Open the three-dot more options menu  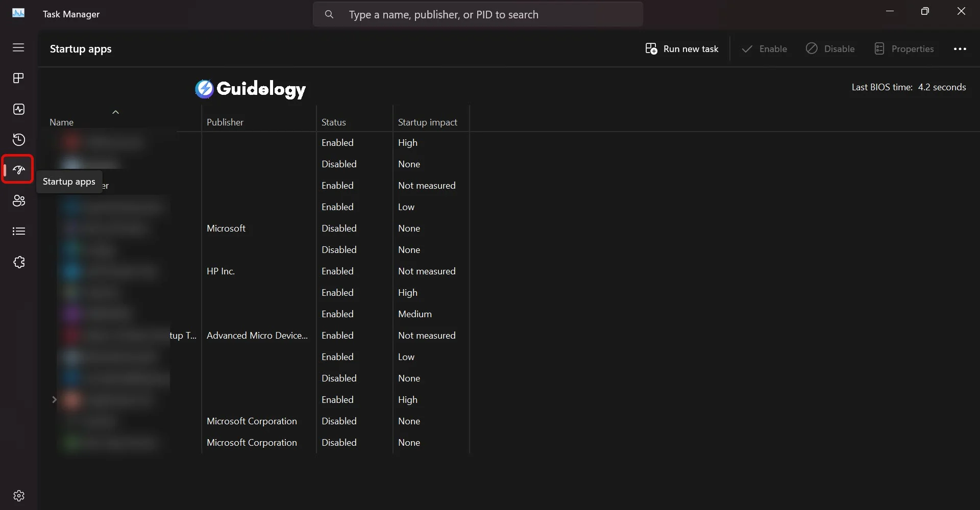960,49
